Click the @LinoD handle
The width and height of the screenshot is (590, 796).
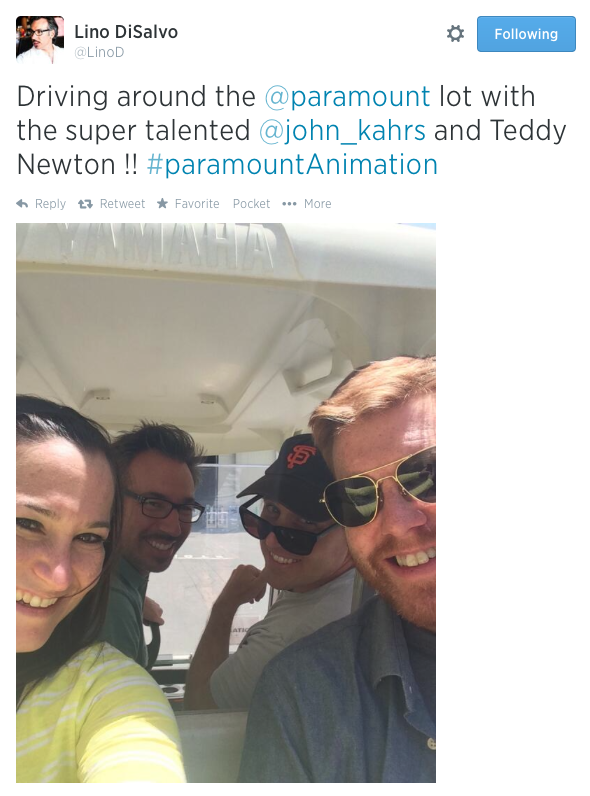[99, 52]
